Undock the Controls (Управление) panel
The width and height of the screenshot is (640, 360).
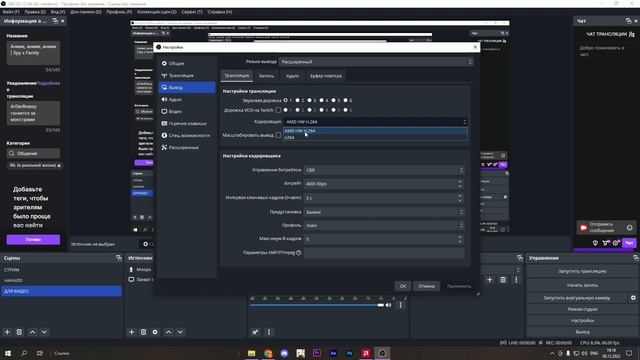636,258
